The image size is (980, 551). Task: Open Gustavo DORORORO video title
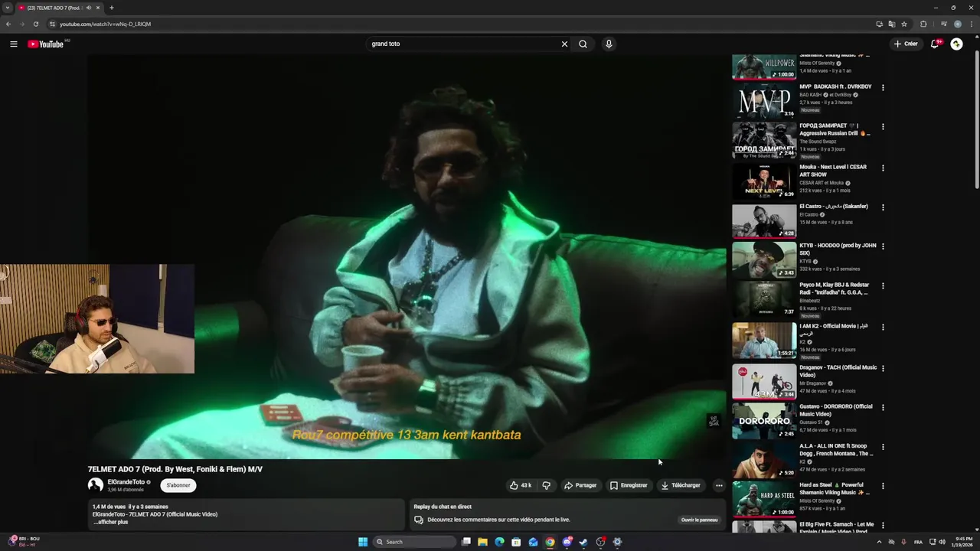point(836,410)
